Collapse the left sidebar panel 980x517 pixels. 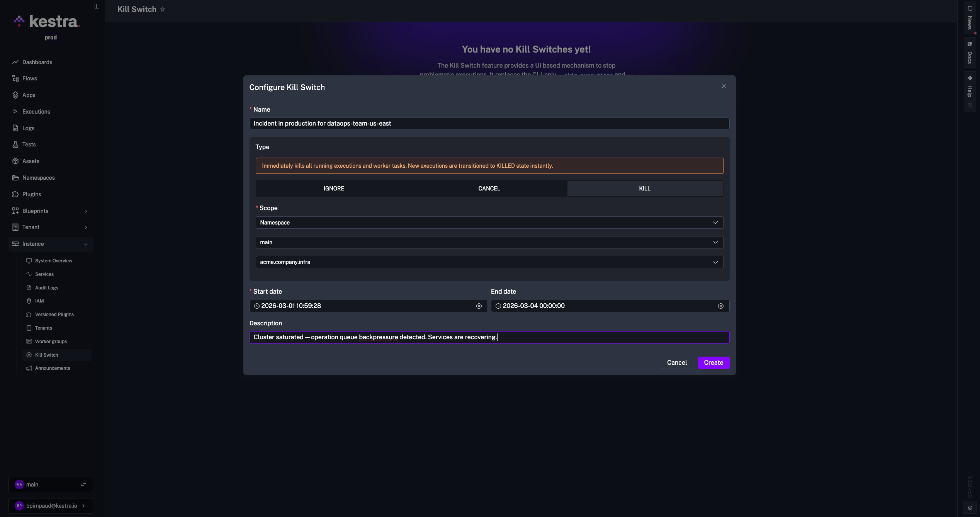click(96, 6)
